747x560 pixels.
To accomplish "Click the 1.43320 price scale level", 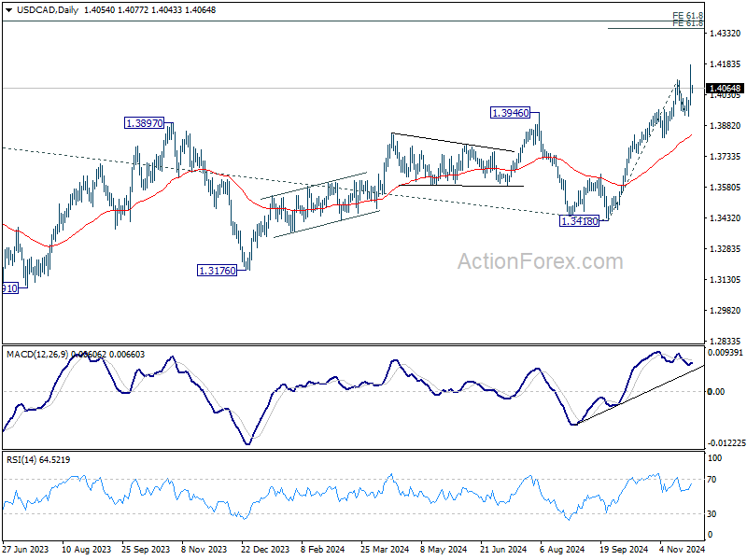I will [726, 34].
